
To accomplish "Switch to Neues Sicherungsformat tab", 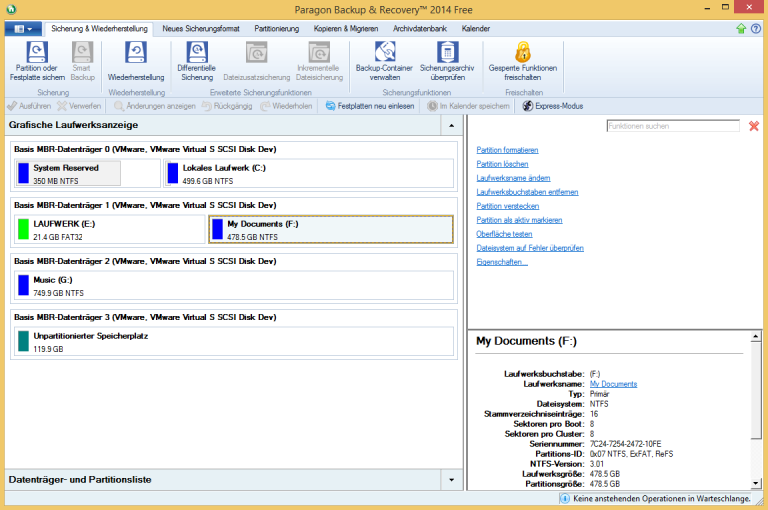I will pyautogui.click(x=201, y=28).
